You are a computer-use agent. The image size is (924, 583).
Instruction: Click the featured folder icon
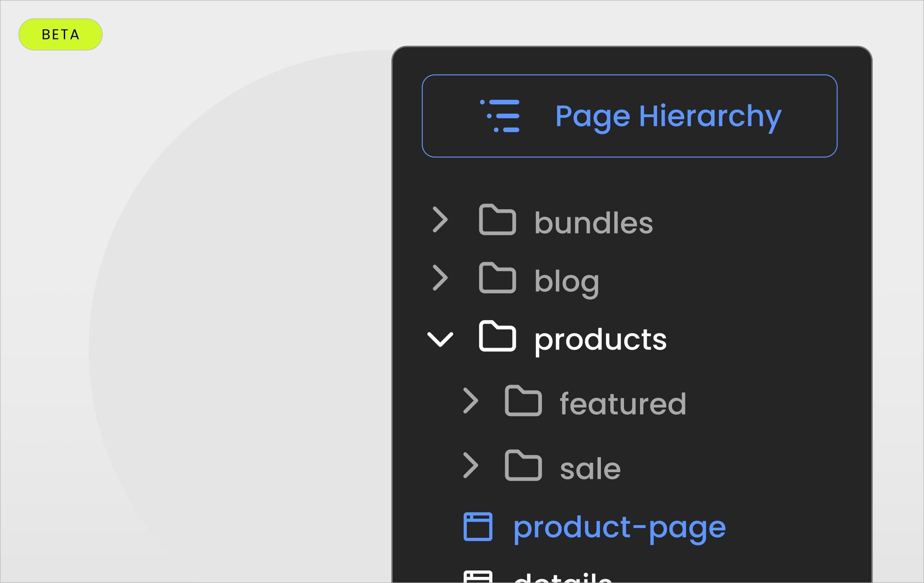[x=523, y=401]
